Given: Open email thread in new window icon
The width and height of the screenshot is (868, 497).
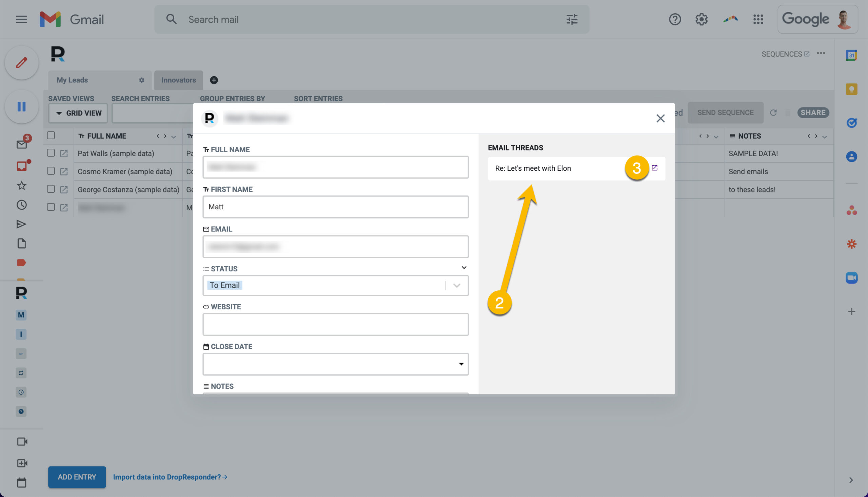Looking at the screenshot, I should (x=654, y=168).
